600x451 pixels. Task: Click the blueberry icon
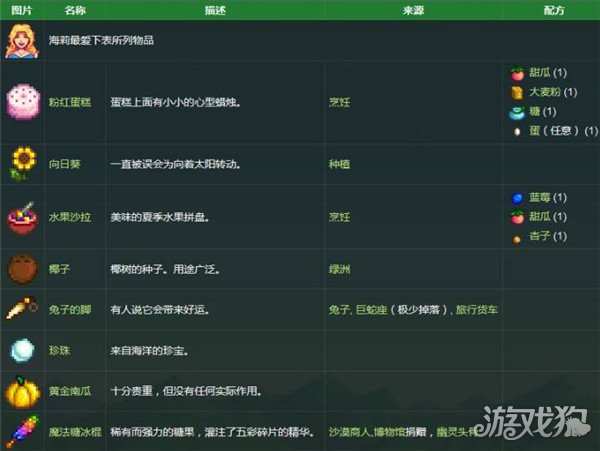click(517, 198)
